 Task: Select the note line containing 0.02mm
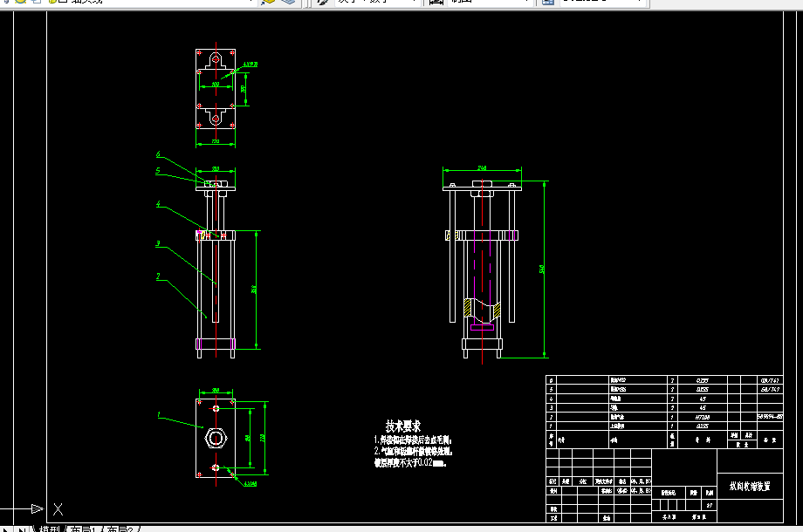(410, 462)
